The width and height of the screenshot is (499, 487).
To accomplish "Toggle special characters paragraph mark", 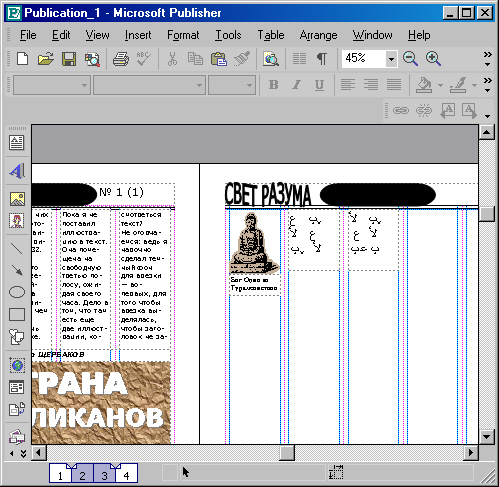I will [x=321, y=59].
